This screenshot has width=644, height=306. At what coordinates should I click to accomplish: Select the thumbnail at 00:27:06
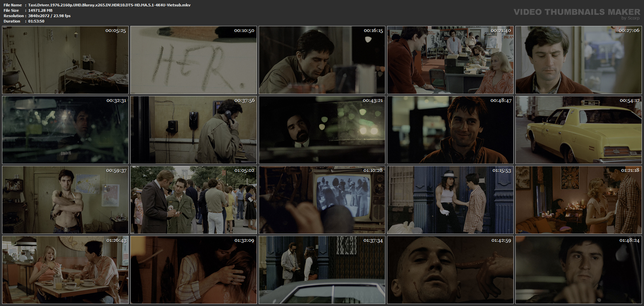579,60
